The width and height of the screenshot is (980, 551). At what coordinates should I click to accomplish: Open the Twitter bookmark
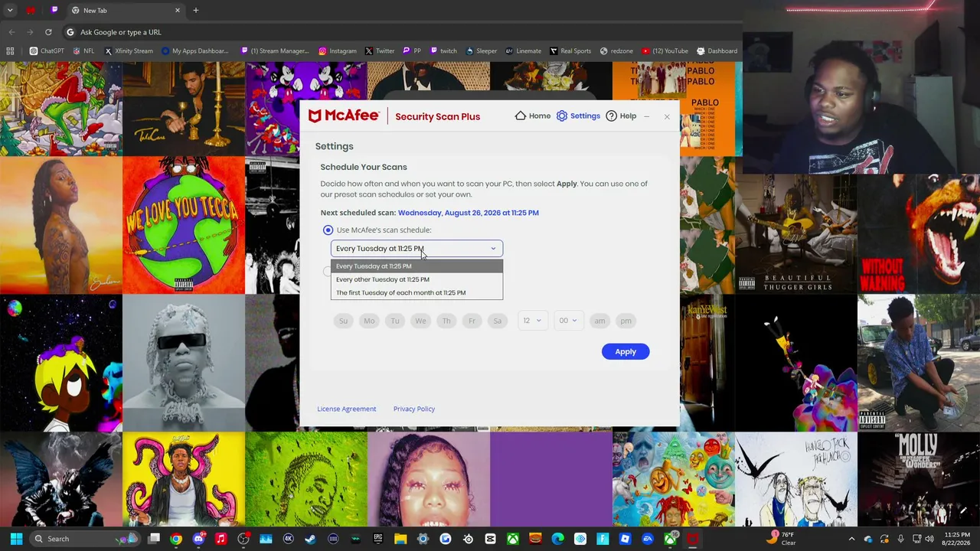tap(380, 51)
